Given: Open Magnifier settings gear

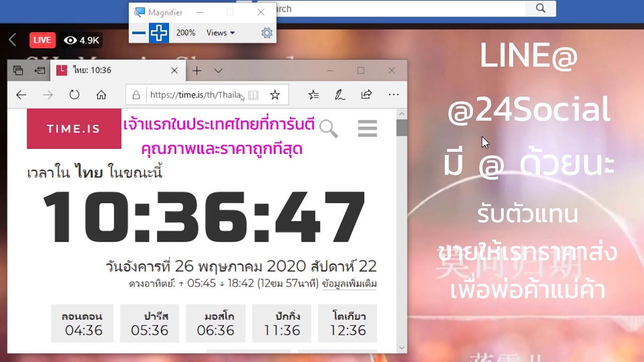Looking at the screenshot, I should [x=267, y=33].
